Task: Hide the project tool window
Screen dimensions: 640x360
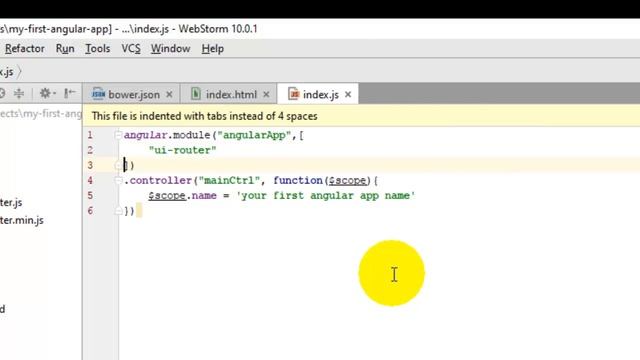Action: point(69,93)
